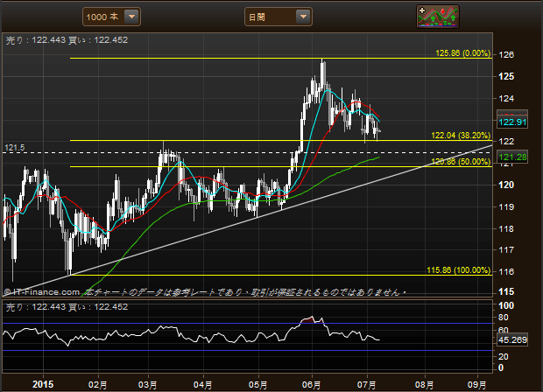Click the main chart sell/buy quote text
This screenshot has height=392, width=543.
click(67, 40)
